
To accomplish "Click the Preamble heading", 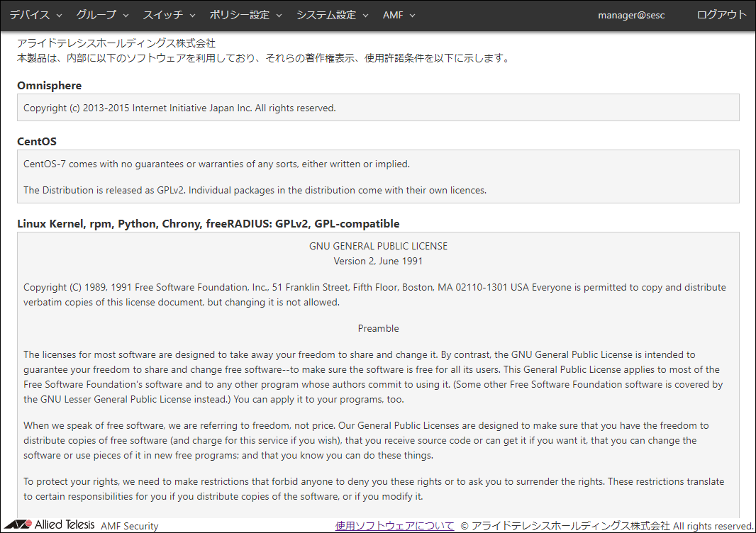I will [x=378, y=328].
